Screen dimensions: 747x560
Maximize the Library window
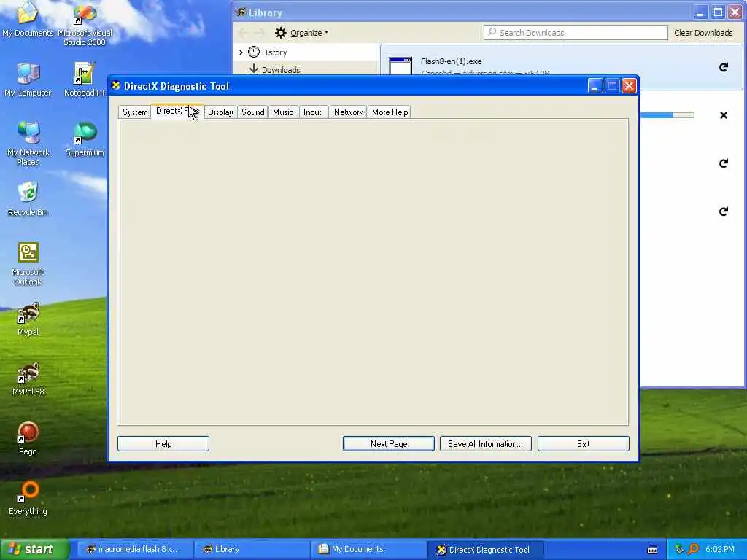pos(718,12)
